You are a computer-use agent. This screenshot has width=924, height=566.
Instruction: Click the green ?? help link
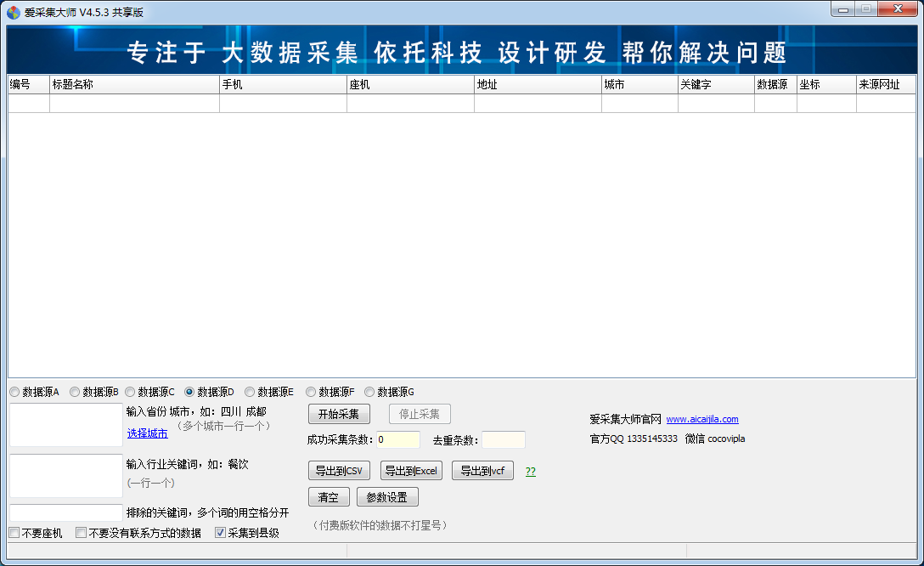(x=529, y=470)
